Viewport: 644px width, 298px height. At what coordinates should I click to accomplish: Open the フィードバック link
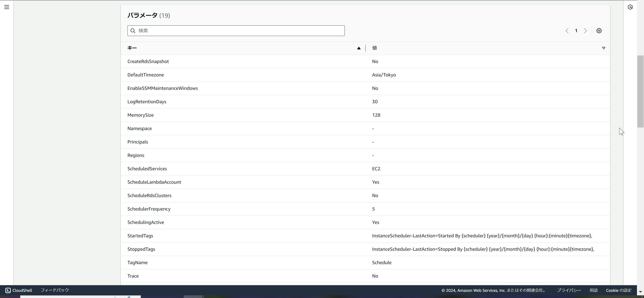(55, 290)
